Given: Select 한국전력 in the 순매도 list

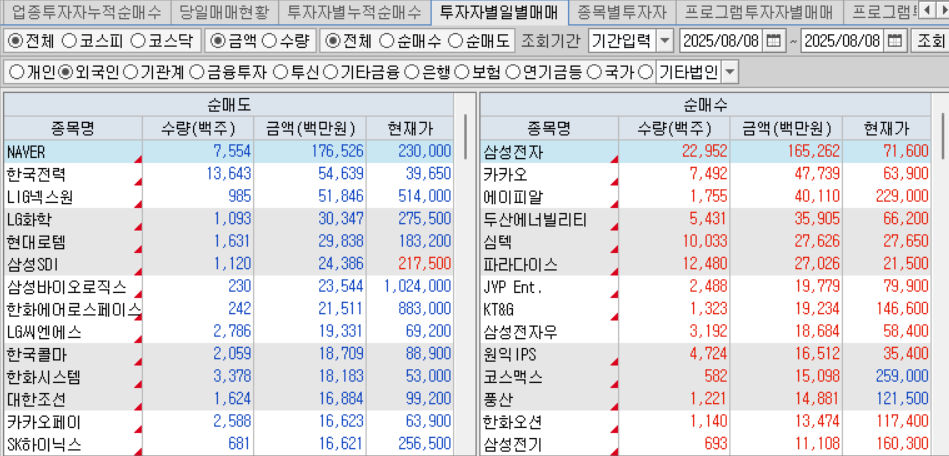Looking at the screenshot, I should point(36,174).
